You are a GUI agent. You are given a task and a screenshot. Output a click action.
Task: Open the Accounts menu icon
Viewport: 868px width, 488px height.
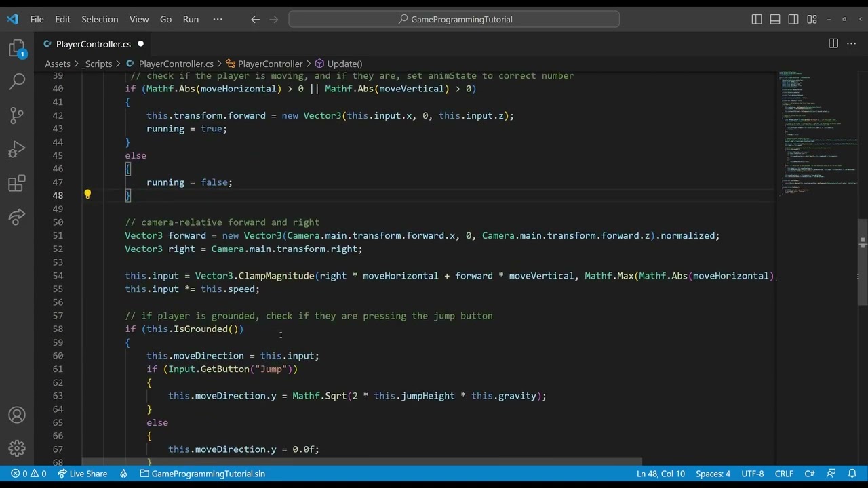[17, 415]
